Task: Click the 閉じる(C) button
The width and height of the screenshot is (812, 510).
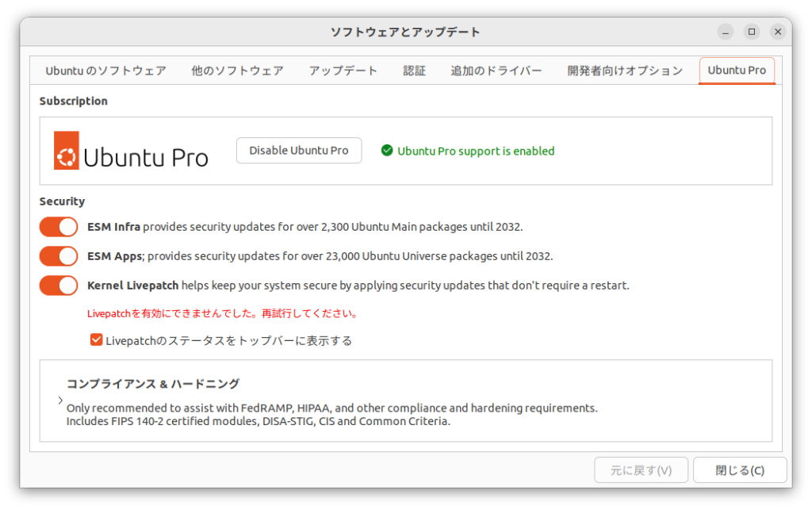Action: (x=740, y=470)
